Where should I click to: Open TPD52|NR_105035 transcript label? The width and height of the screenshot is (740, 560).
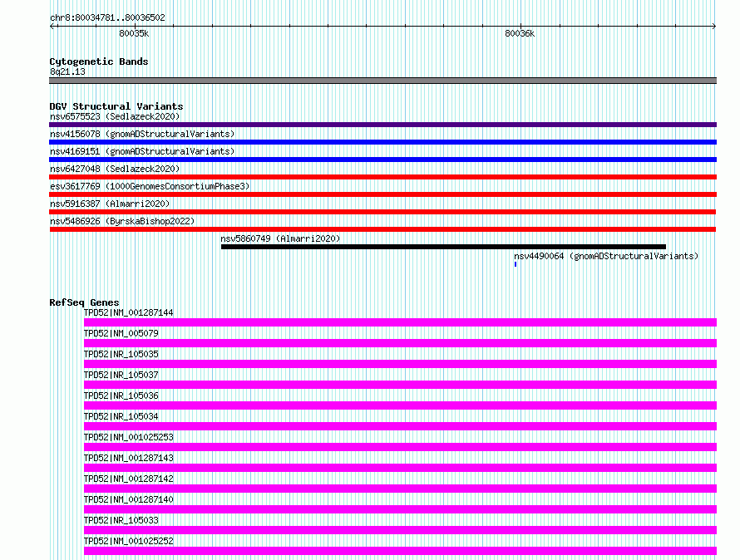click(121, 354)
